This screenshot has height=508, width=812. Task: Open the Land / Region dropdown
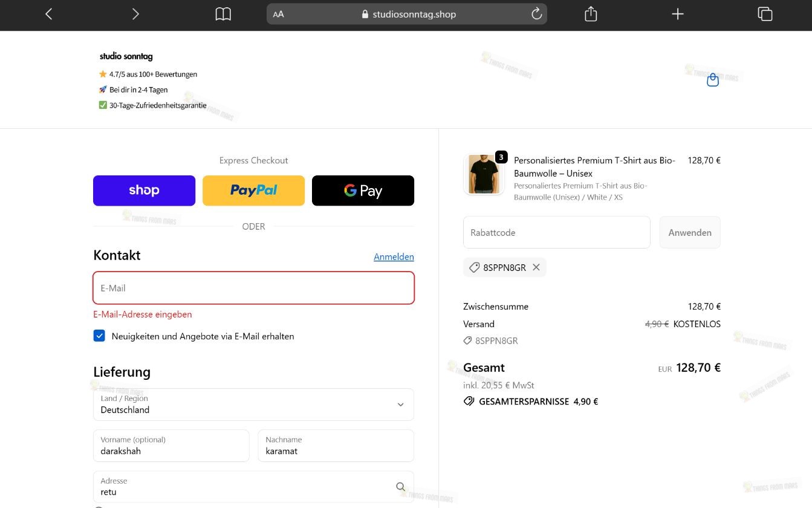[253, 405]
